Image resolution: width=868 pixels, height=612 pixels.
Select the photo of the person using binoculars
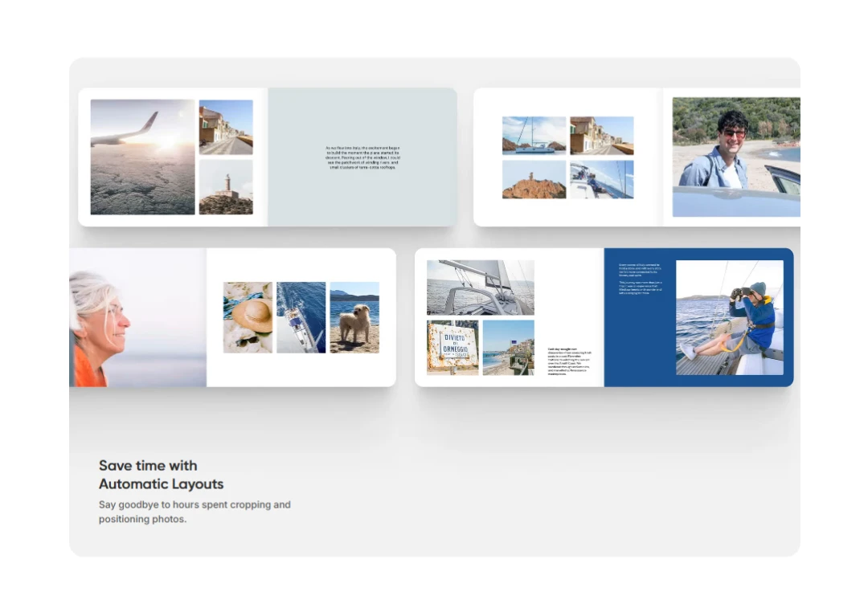pyautogui.click(x=730, y=316)
